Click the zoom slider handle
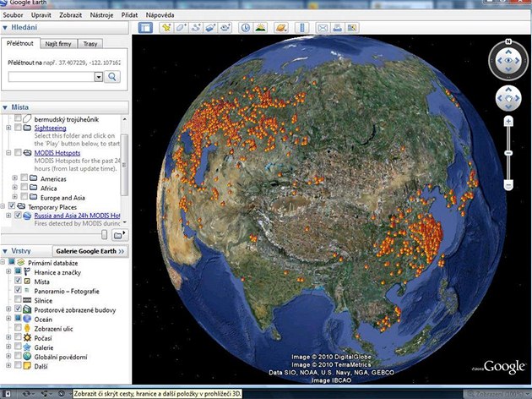532x399 pixels. [x=508, y=153]
